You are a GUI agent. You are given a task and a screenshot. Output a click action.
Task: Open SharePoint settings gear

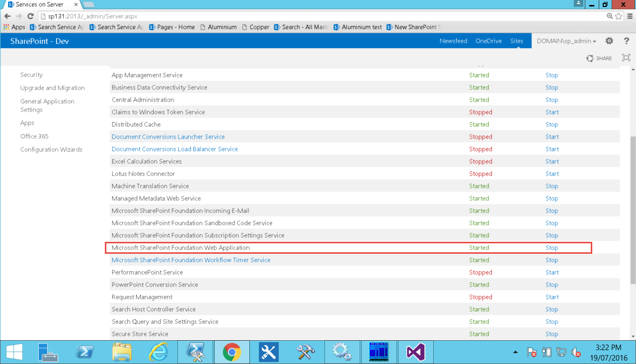pyautogui.click(x=609, y=41)
